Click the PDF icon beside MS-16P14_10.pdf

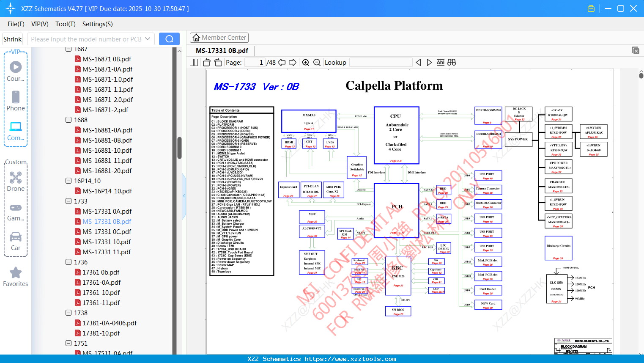(78, 191)
